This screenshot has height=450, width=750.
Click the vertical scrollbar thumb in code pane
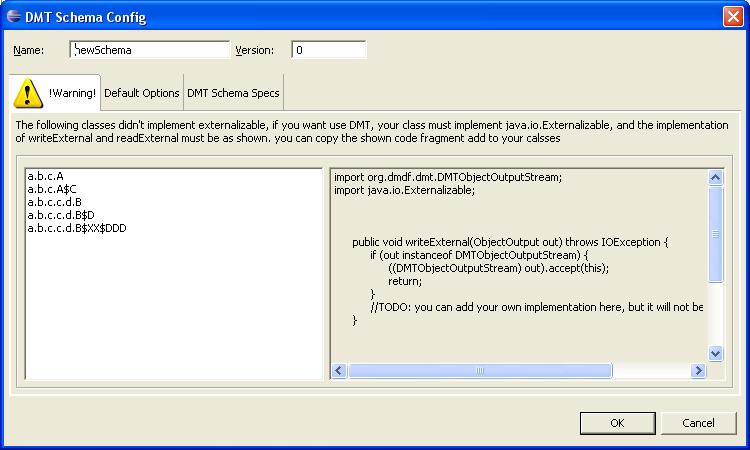[716, 234]
